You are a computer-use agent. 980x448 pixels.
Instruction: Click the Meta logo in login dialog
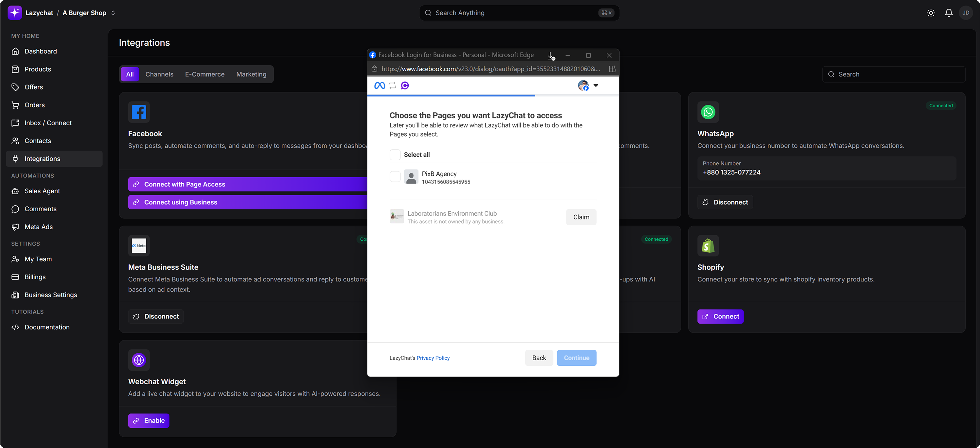379,86
